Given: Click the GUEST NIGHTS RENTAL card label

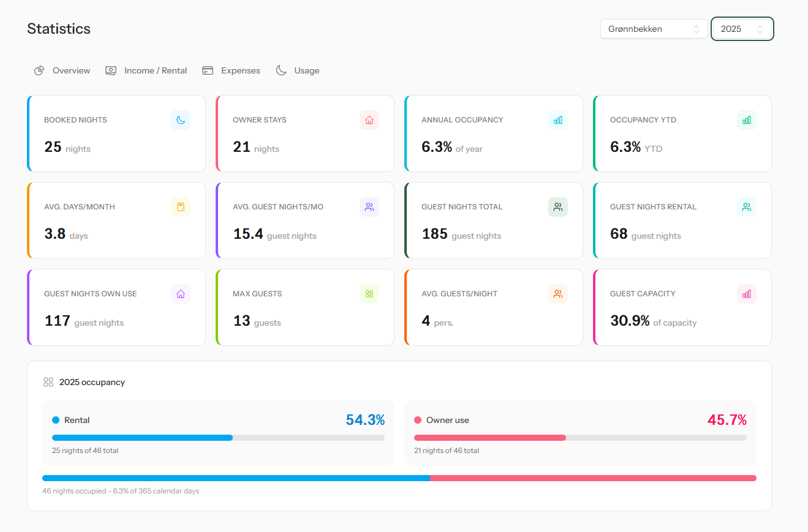Looking at the screenshot, I should coord(653,207).
